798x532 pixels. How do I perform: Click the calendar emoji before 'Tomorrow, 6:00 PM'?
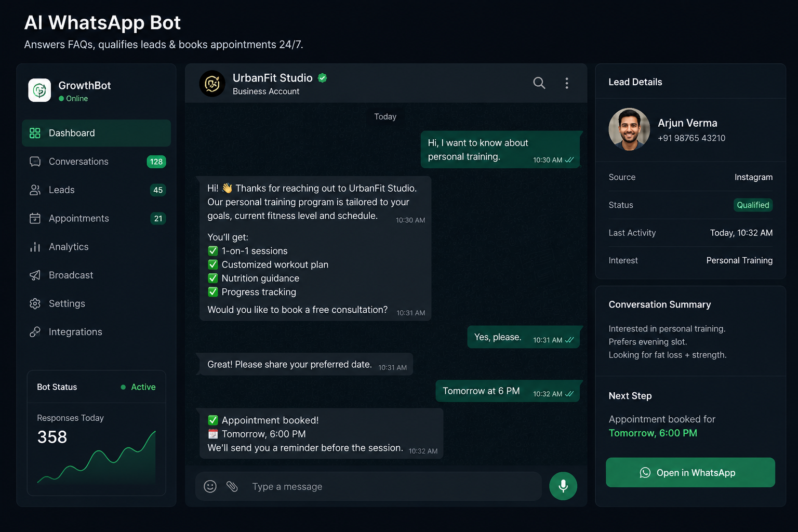tap(213, 434)
